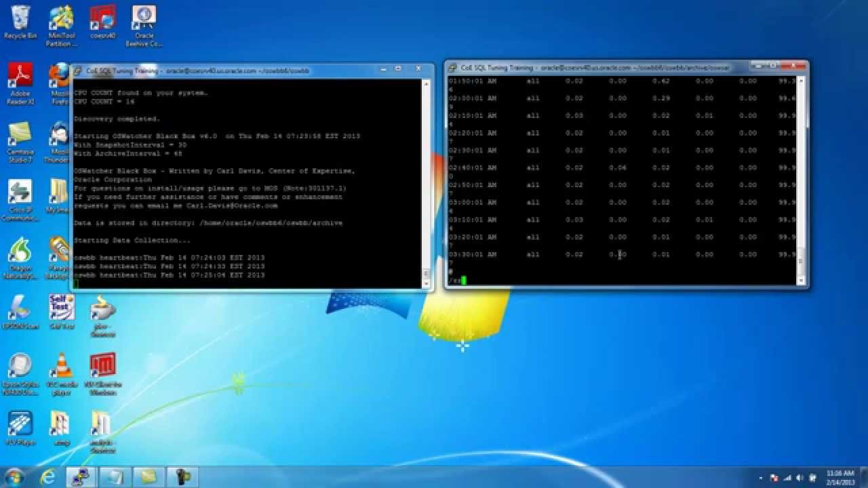
Task: Open the Windows Start menu
Action: (x=14, y=476)
